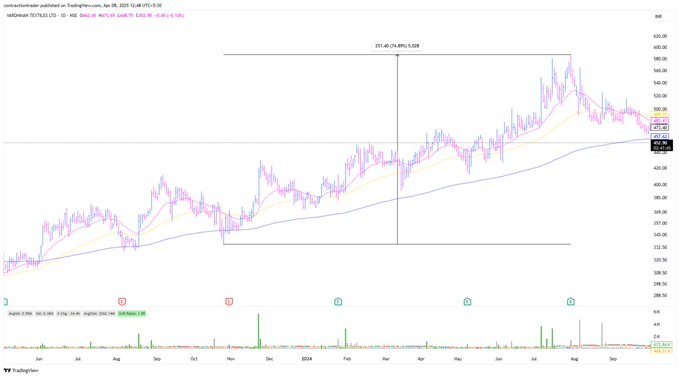Click the 308.50 price axis label

click(x=660, y=273)
